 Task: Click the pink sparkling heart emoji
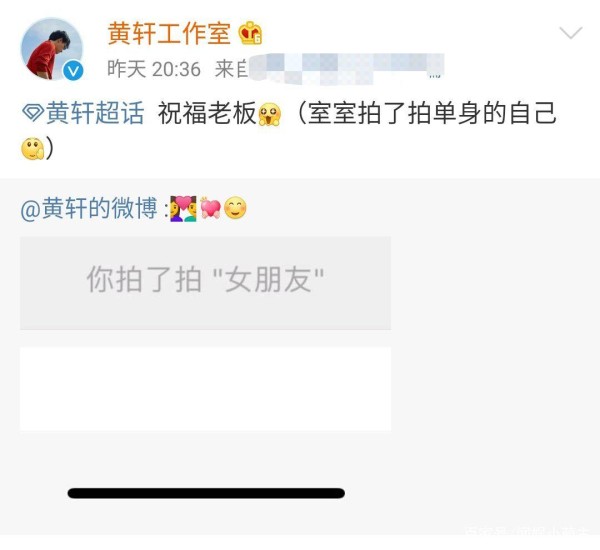coord(210,209)
